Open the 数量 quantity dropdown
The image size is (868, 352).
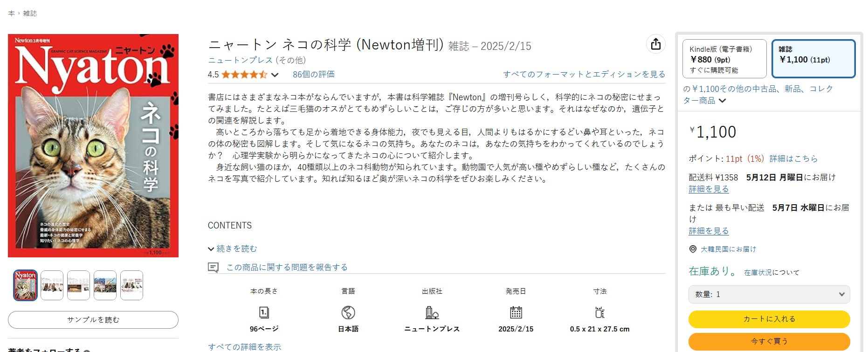point(769,294)
